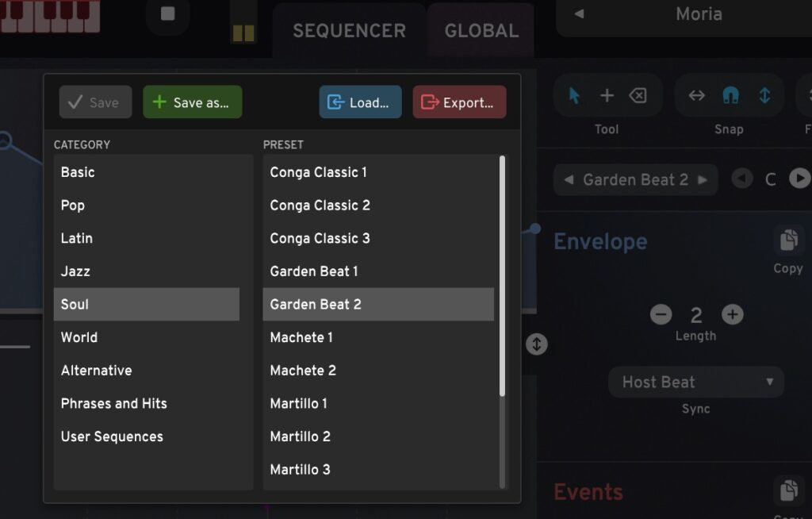The image size is (812, 519).
Task: Switch to the GLOBAL tab
Action: (x=481, y=31)
